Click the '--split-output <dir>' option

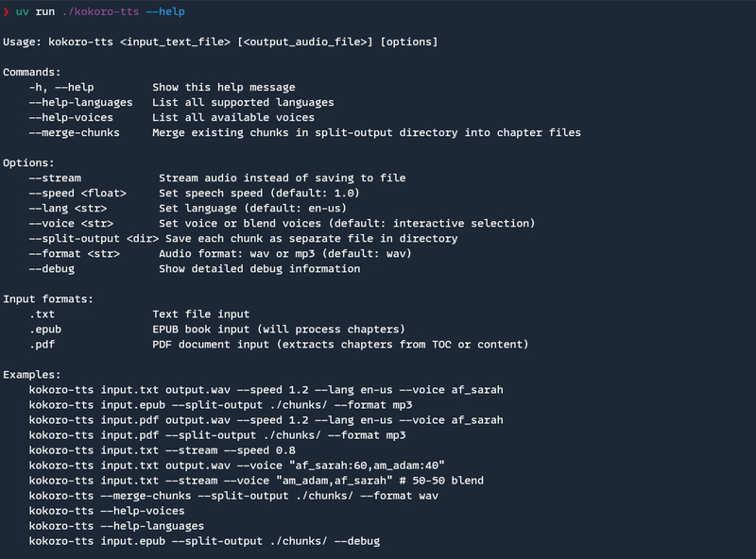(x=94, y=239)
